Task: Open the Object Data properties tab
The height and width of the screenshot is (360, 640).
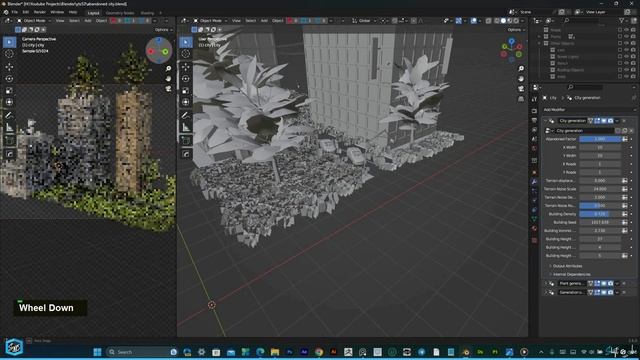Action: pos(534,219)
